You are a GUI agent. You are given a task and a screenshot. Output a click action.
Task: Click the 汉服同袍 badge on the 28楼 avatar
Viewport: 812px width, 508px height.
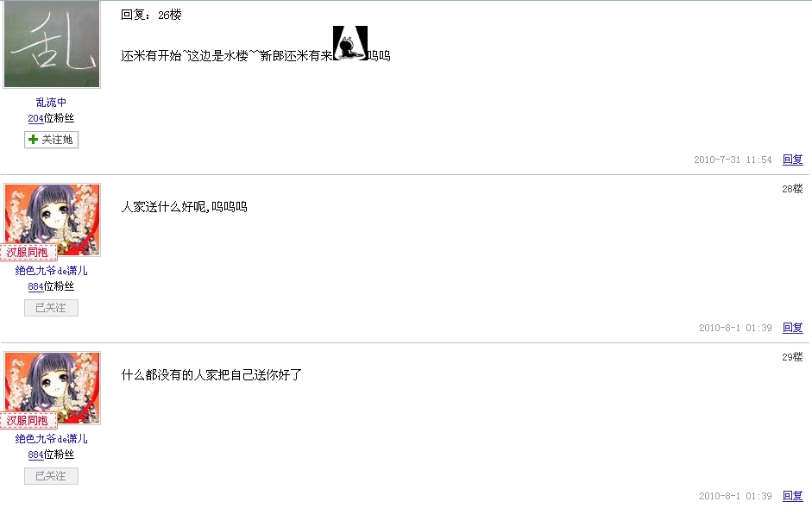28,252
